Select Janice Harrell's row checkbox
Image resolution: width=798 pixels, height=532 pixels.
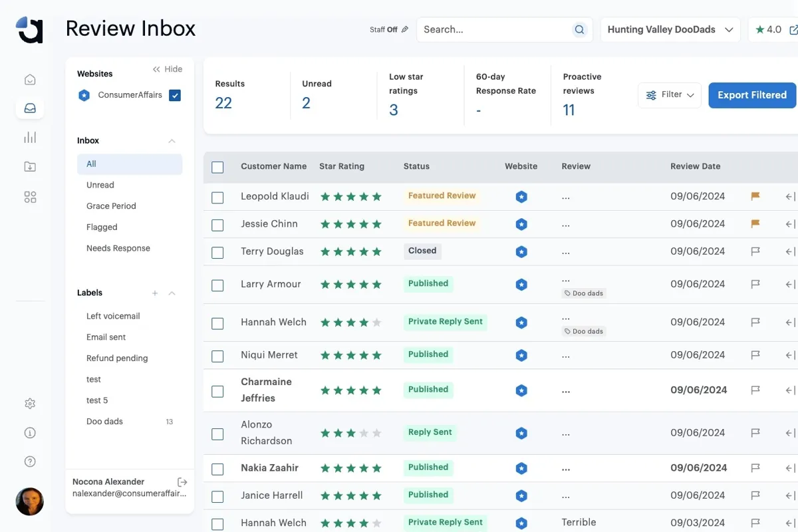(x=217, y=496)
